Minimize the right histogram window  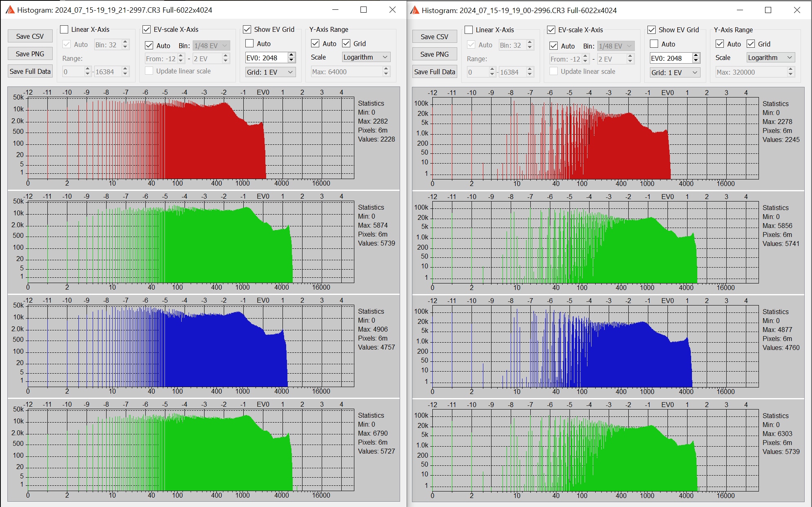pos(739,10)
